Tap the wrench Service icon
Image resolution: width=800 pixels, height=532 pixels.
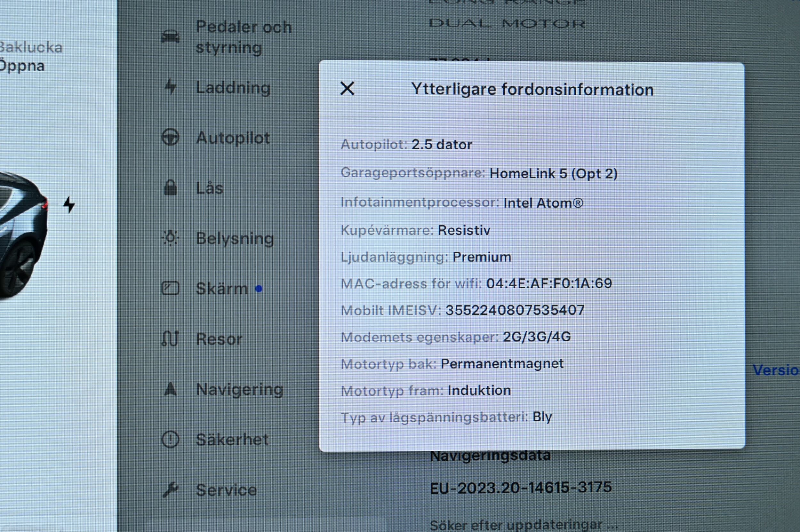(170, 489)
